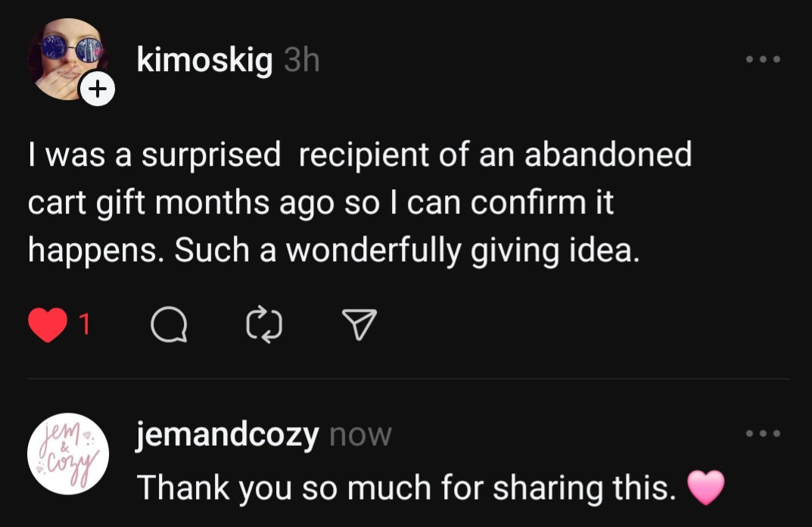Toggle follow for kimoskig via avatar badge

tap(98, 89)
